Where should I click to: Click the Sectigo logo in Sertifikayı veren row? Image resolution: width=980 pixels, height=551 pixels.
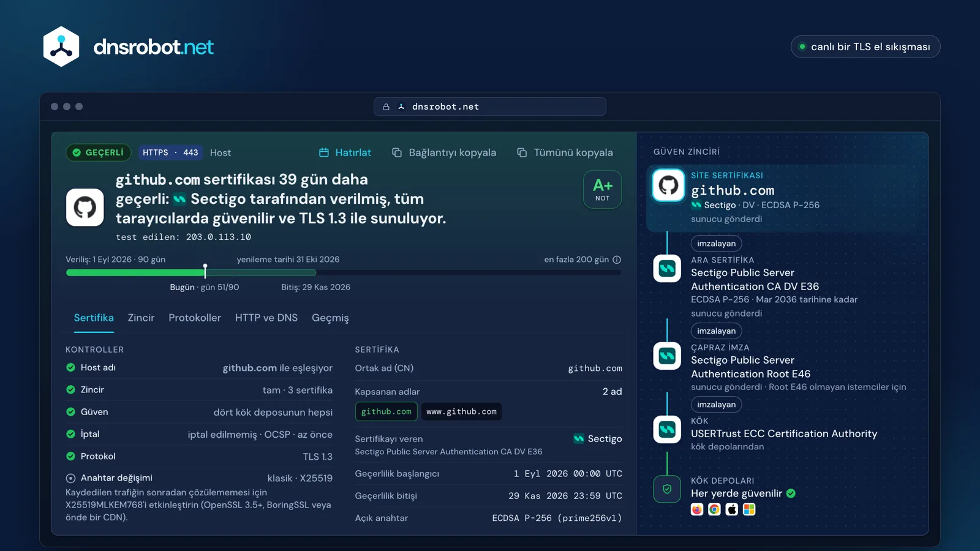coord(579,438)
